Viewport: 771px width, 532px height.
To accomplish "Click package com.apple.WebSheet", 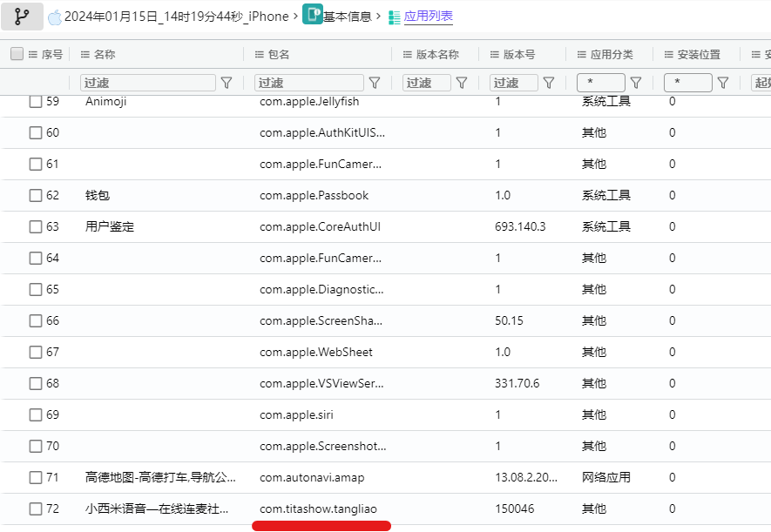I will tap(316, 353).
